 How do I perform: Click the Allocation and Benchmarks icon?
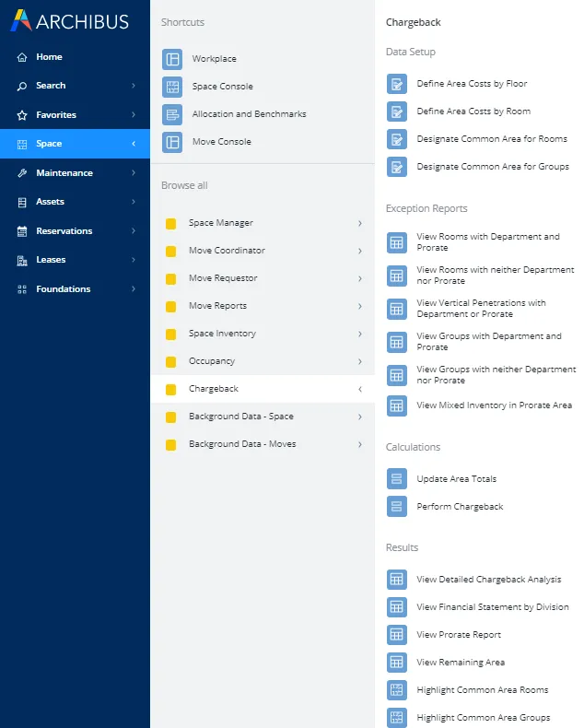172,114
